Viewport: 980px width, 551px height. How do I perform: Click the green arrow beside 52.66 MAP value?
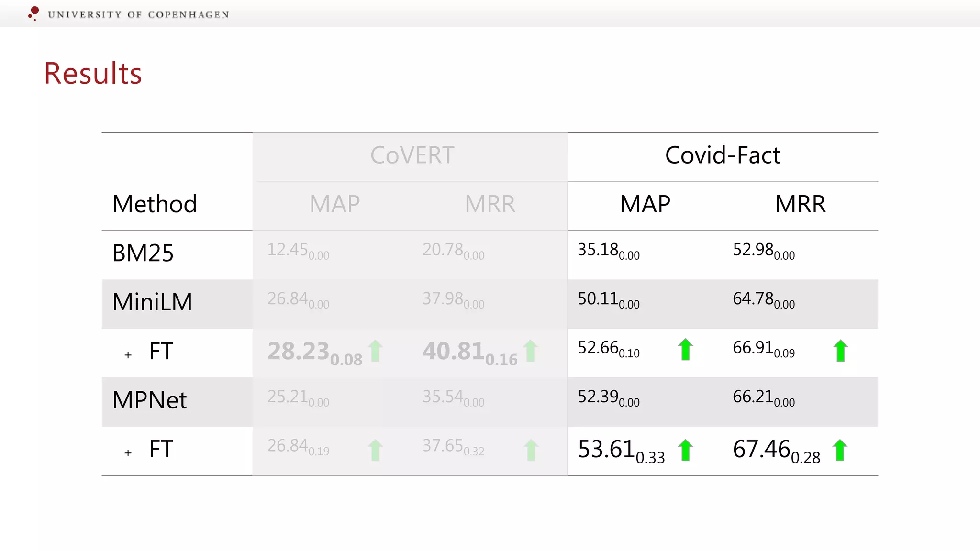click(685, 349)
